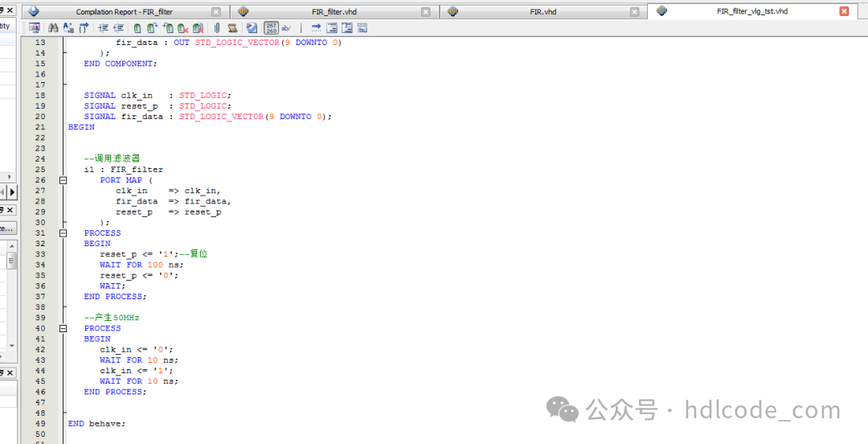The height and width of the screenshot is (444, 868).
Task: Close the FIR_filter.vhd tab
Action: click(x=425, y=11)
